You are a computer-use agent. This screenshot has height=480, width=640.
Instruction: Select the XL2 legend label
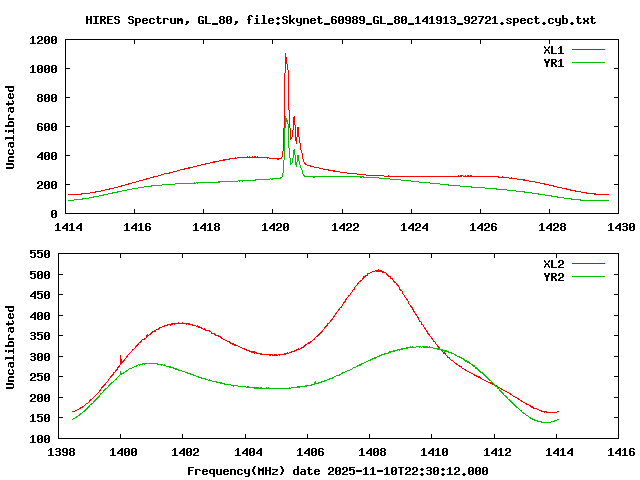tap(554, 264)
